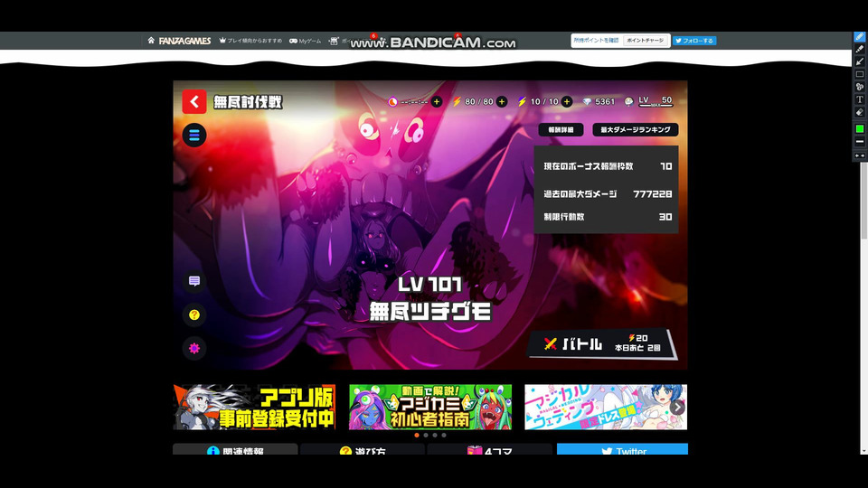Screen dimensions: 868x488
Task: Click the red back arrow button
Action: (x=194, y=102)
